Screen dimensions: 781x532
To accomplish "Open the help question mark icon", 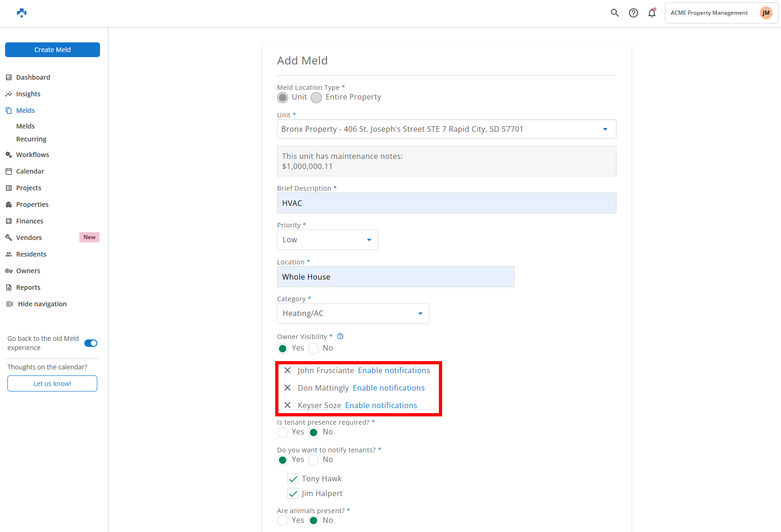I will pos(633,13).
